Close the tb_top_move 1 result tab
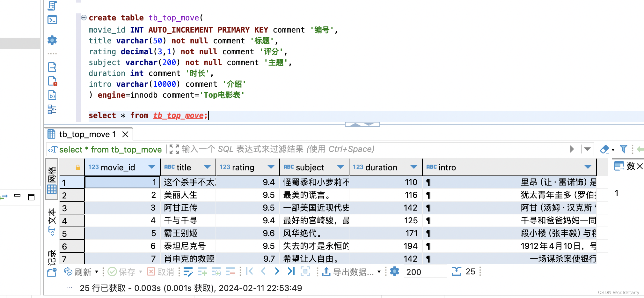 (125, 134)
